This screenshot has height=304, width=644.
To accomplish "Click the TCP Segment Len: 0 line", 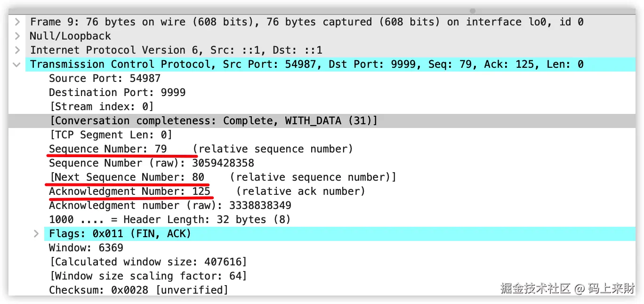I will click(111, 135).
